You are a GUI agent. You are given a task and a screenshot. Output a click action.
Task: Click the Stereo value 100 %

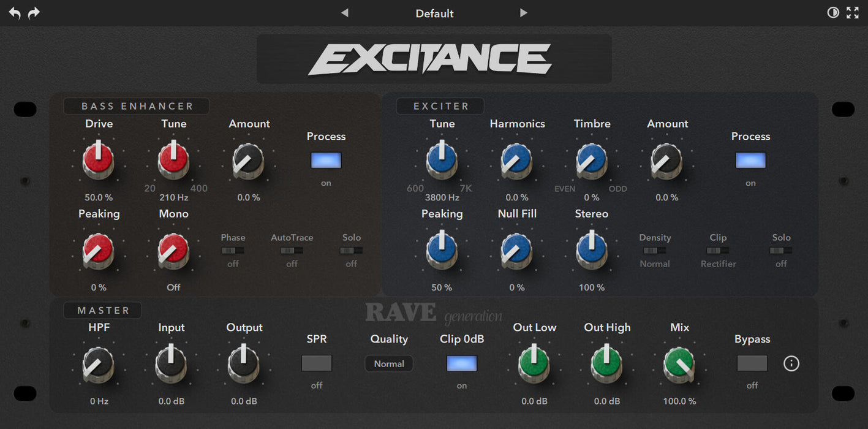[x=592, y=287]
